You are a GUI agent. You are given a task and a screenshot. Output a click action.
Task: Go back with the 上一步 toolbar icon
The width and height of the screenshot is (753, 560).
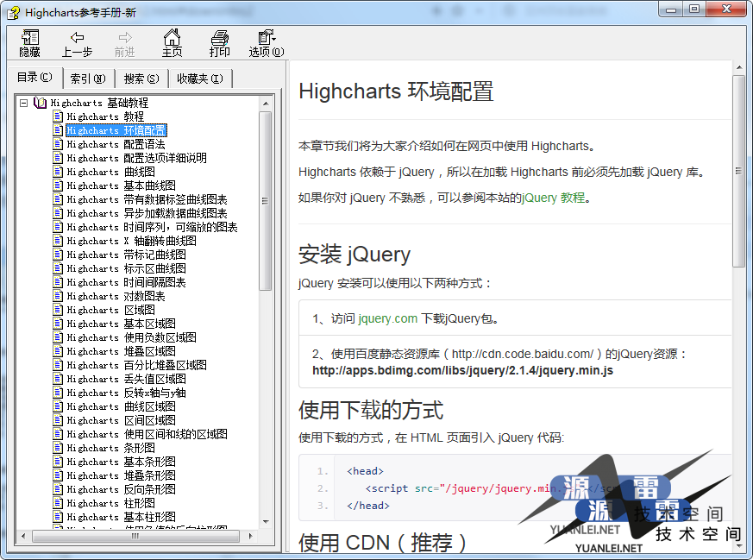coord(77,43)
